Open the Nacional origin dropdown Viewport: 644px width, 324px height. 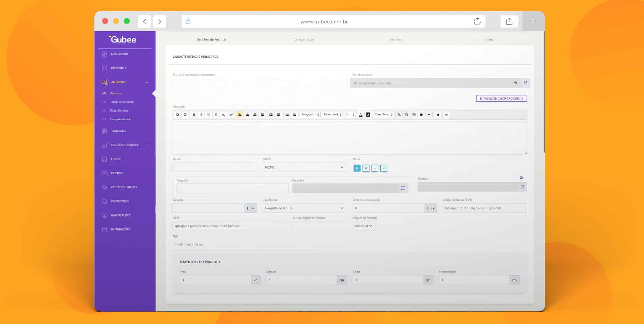pos(364,226)
